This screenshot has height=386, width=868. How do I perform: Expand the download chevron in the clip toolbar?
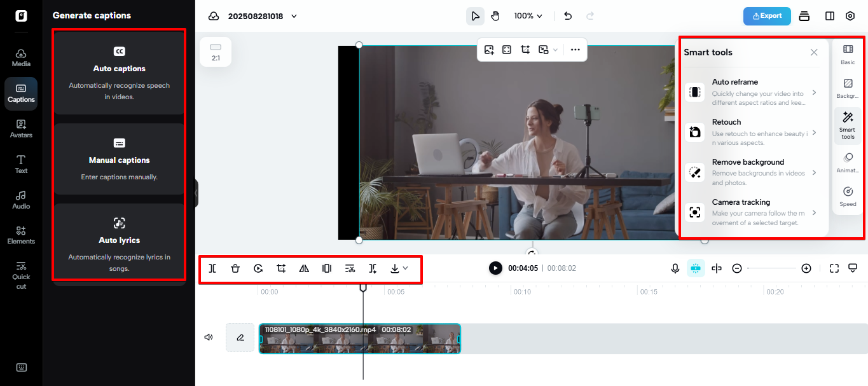point(405,268)
